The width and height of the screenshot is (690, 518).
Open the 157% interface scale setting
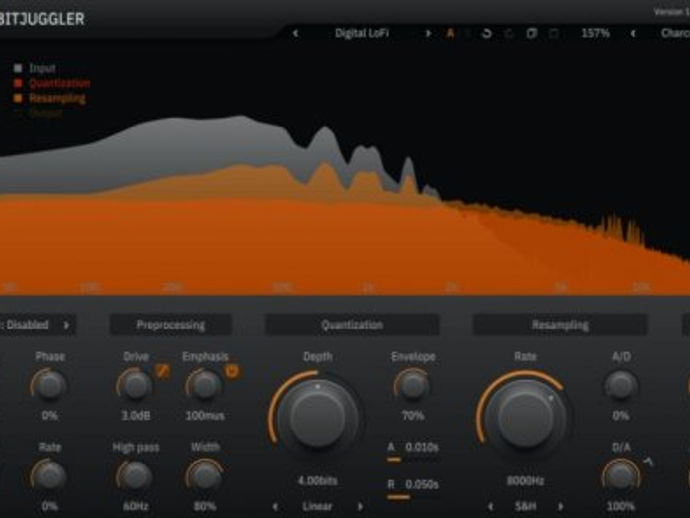pos(595,33)
